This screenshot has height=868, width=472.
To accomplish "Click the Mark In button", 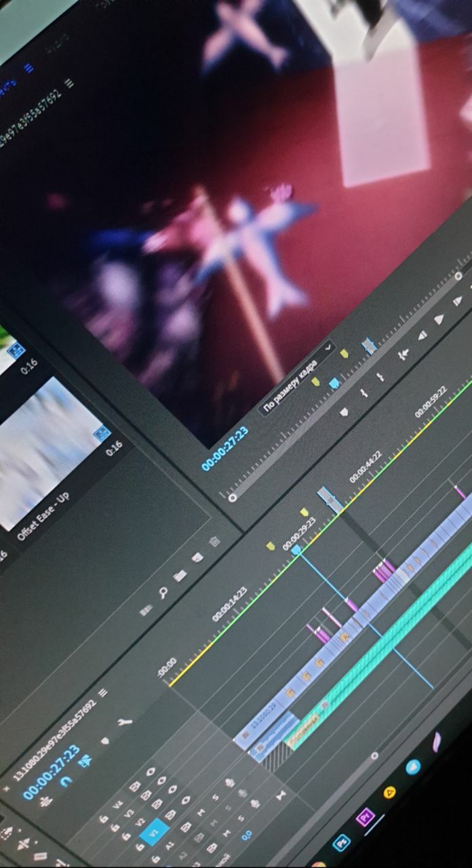I will 364,393.
